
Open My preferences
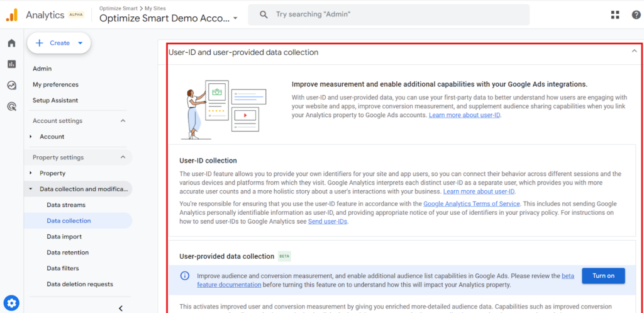click(x=55, y=84)
